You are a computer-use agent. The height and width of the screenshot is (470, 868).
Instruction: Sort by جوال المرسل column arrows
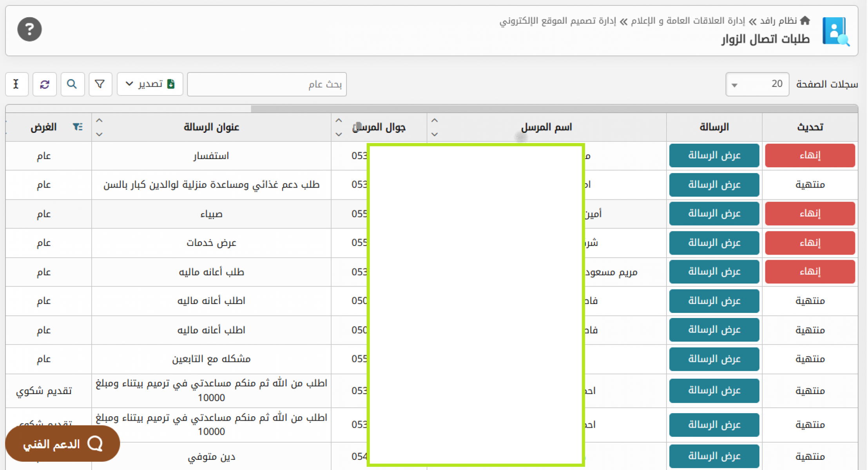click(339, 127)
